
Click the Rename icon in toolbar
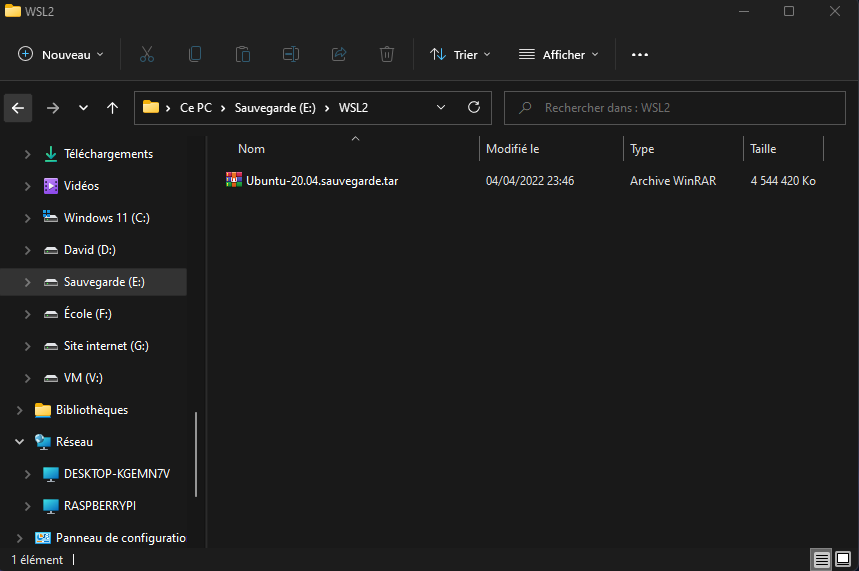click(291, 54)
